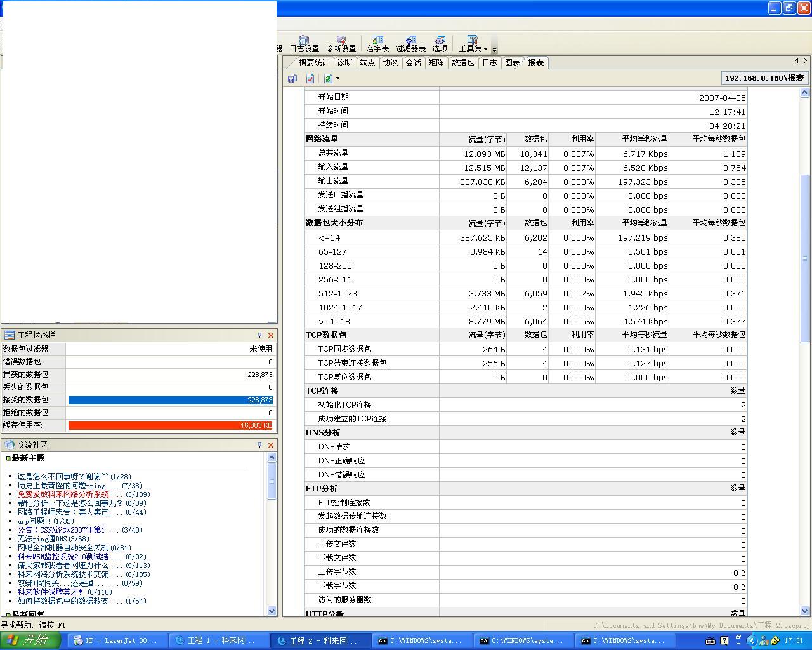Click the blue 接受的数据包 progress bar

coord(170,400)
